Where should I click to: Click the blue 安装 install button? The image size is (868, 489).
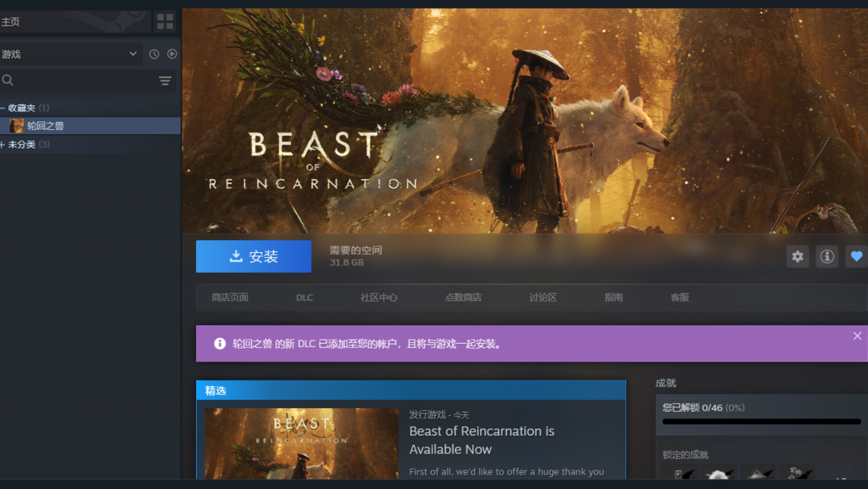click(253, 256)
